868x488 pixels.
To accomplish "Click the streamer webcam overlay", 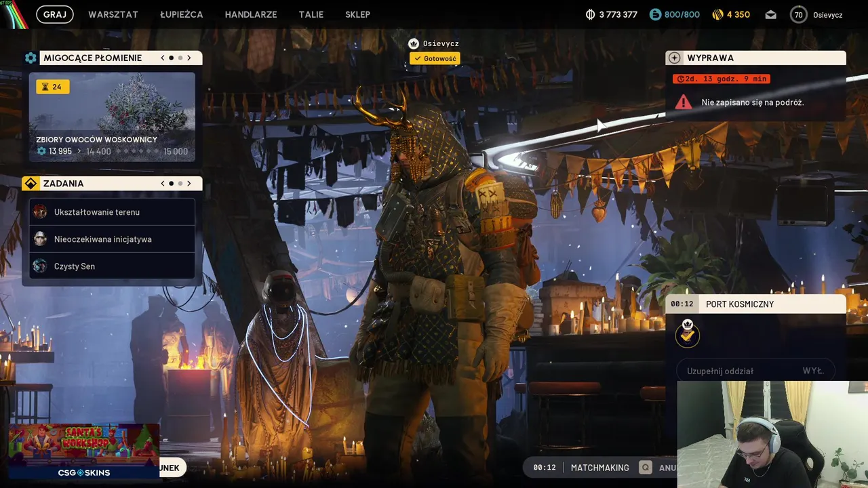I will coord(772,434).
